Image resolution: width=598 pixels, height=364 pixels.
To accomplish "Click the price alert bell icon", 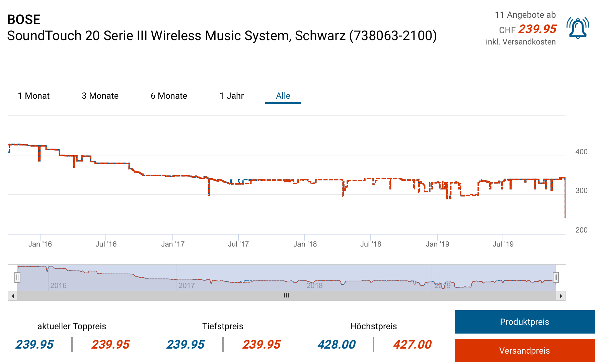I will tap(578, 28).
